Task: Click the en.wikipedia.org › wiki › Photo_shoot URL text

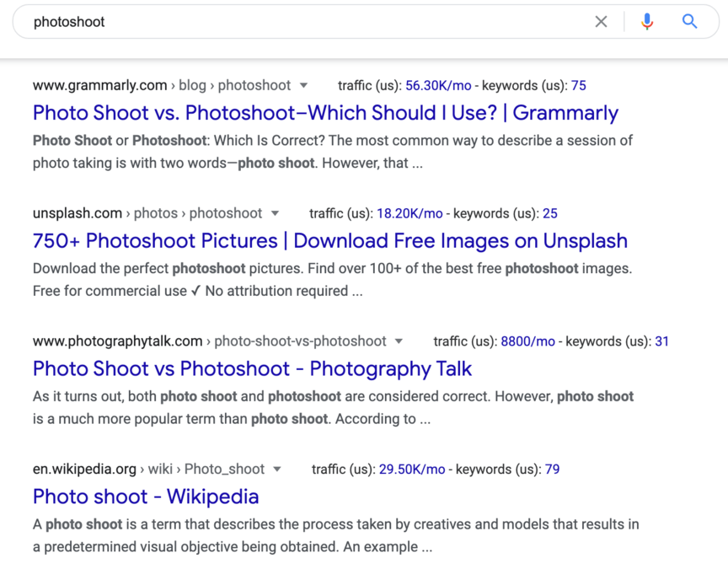Action: [x=148, y=470]
